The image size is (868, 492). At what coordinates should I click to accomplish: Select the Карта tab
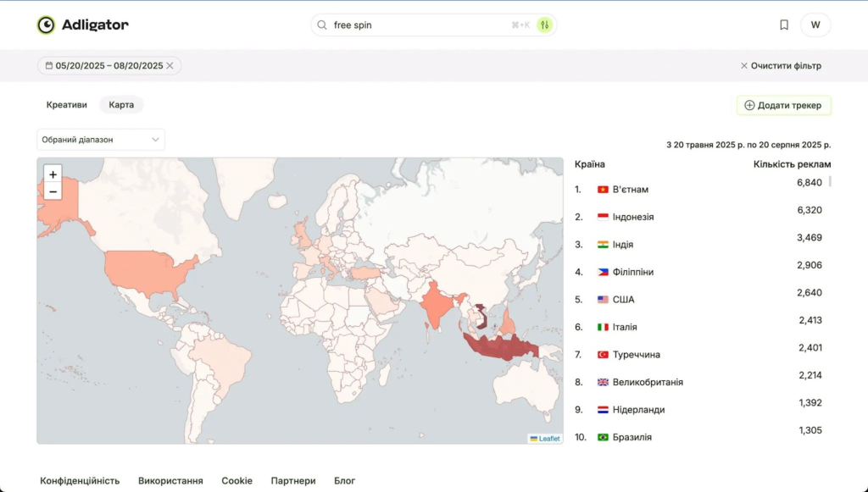121,105
